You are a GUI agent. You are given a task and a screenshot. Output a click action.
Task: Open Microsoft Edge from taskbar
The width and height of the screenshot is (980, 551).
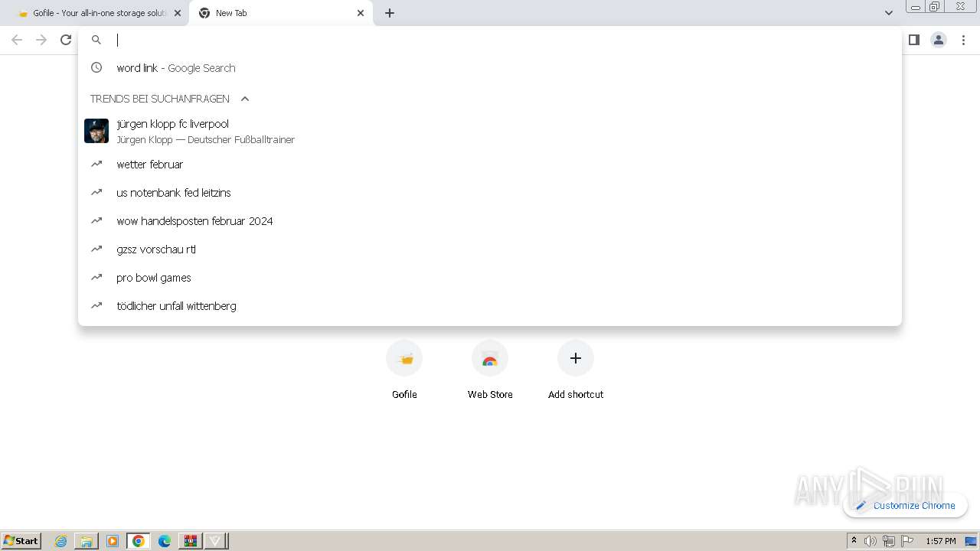(x=165, y=541)
